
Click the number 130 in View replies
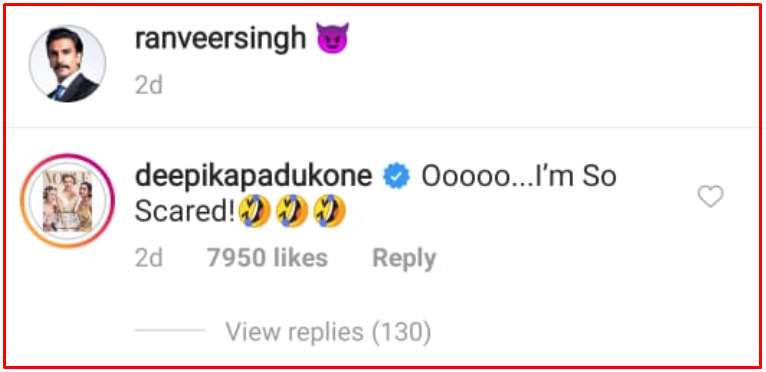[x=401, y=332]
